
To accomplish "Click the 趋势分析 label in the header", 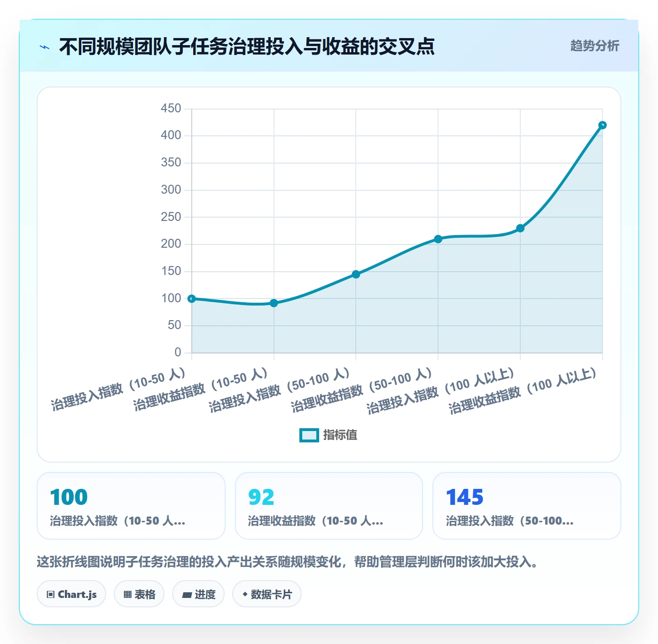I will [595, 46].
